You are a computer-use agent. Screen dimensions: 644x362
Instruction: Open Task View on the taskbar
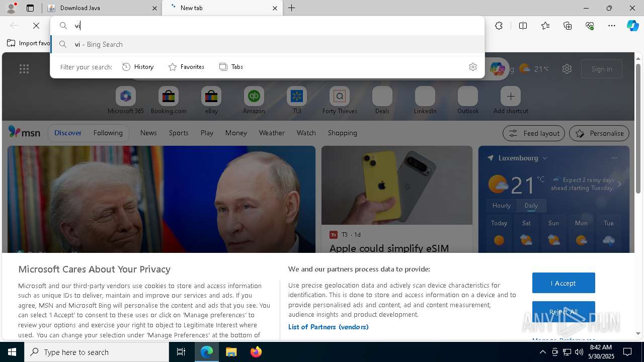181,352
